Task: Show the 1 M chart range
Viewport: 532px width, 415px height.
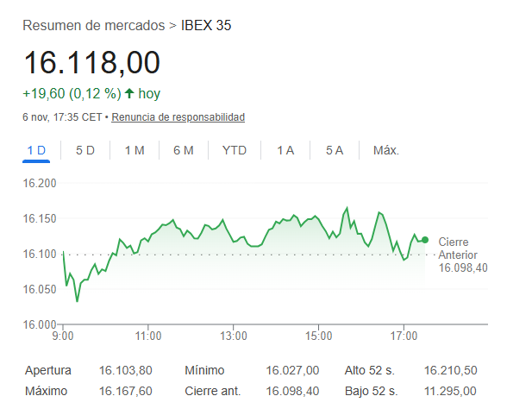Action: pos(135,150)
